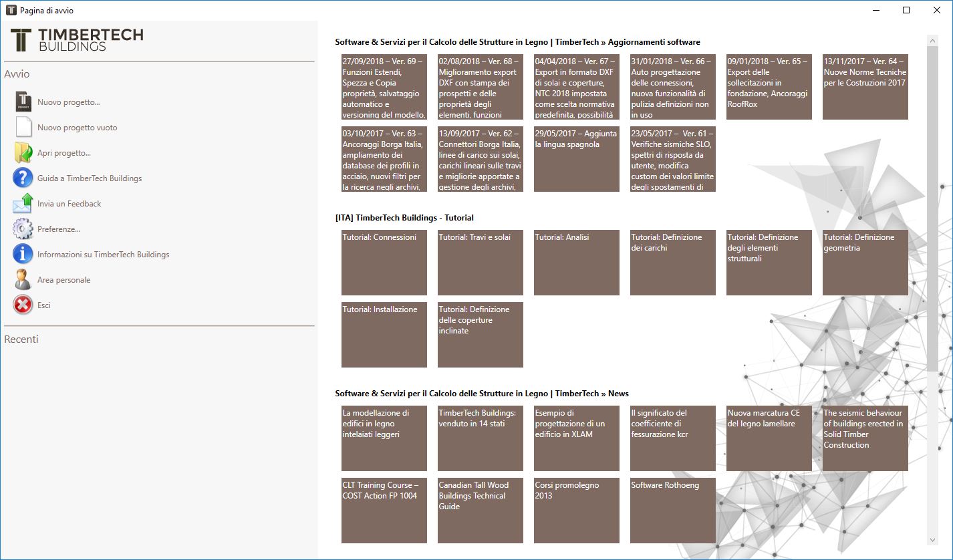
Task: Click the scrollbar down arrow
Action: pyautogui.click(x=932, y=539)
